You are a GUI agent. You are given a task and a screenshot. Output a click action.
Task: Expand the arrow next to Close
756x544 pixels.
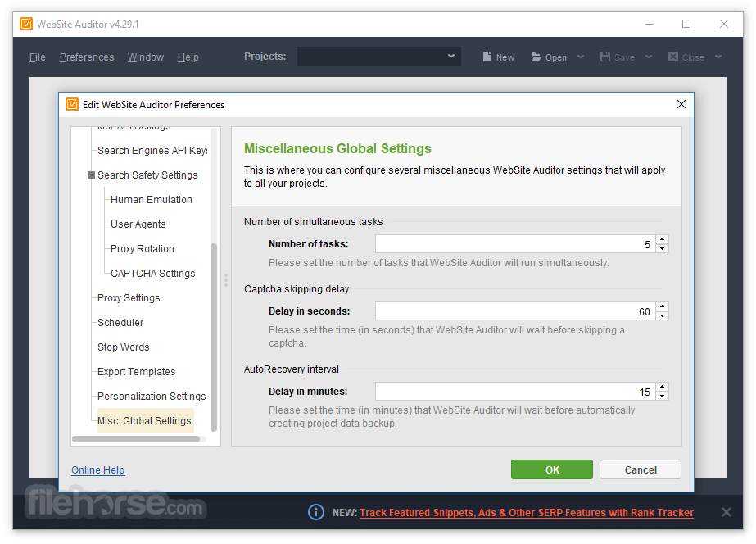point(718,57)
